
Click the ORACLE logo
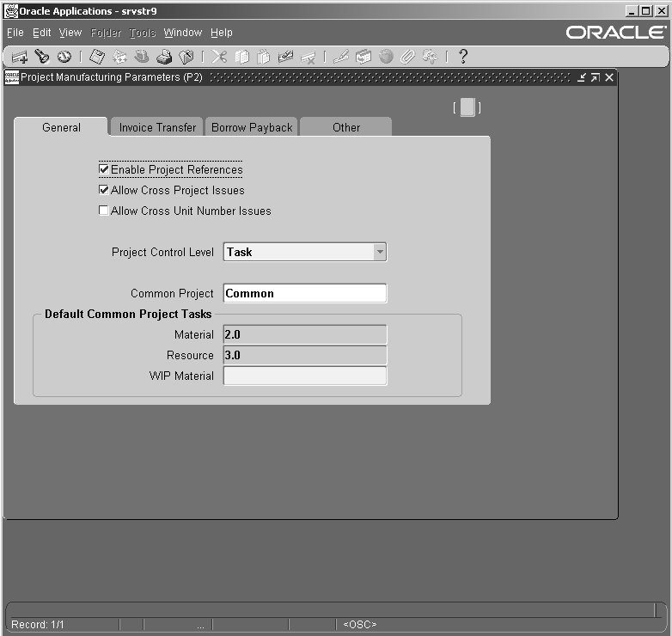tap(616, 33)
